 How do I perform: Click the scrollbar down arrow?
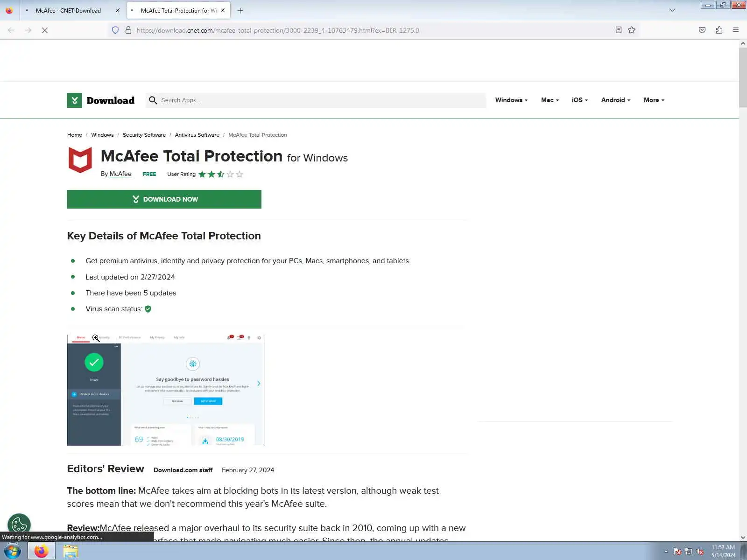(743, 538)
